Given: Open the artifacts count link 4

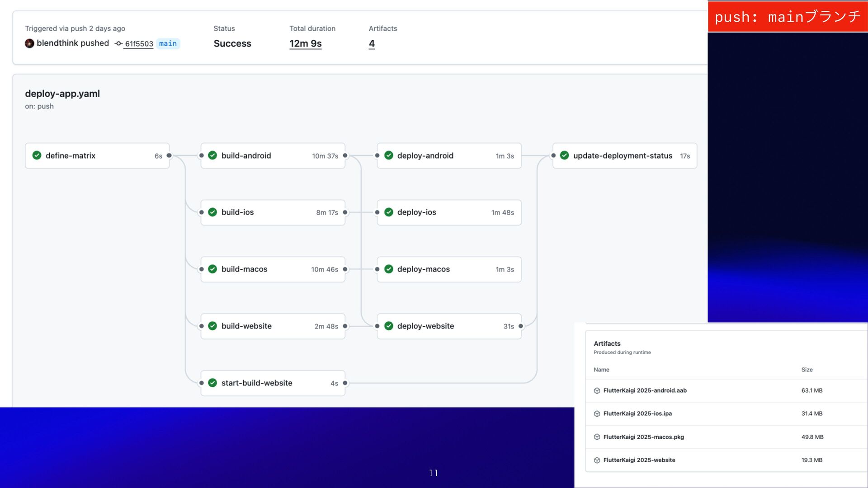Looking at the screenshot, I should [372, 44].
